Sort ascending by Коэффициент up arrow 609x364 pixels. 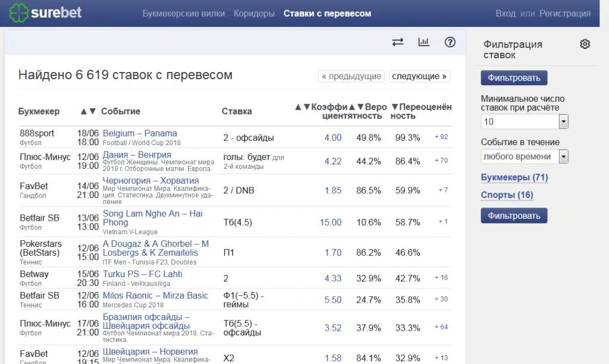click(x=298, y=107)
